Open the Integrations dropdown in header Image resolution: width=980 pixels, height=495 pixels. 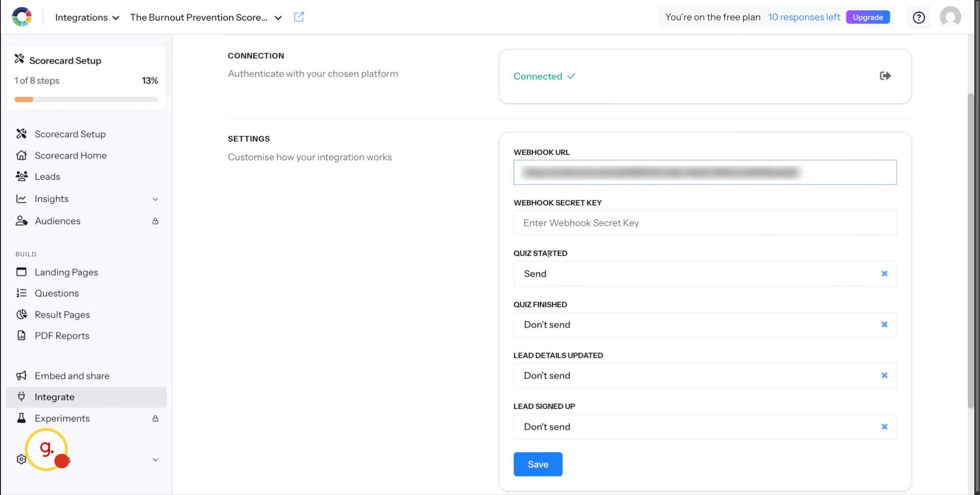[87, 18]
